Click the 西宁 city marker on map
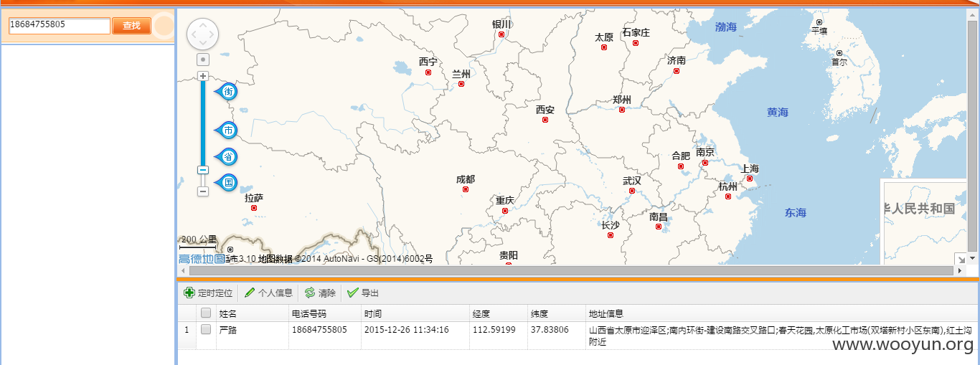The width and height of the screenshot is (980, 365). pos(428,72)
